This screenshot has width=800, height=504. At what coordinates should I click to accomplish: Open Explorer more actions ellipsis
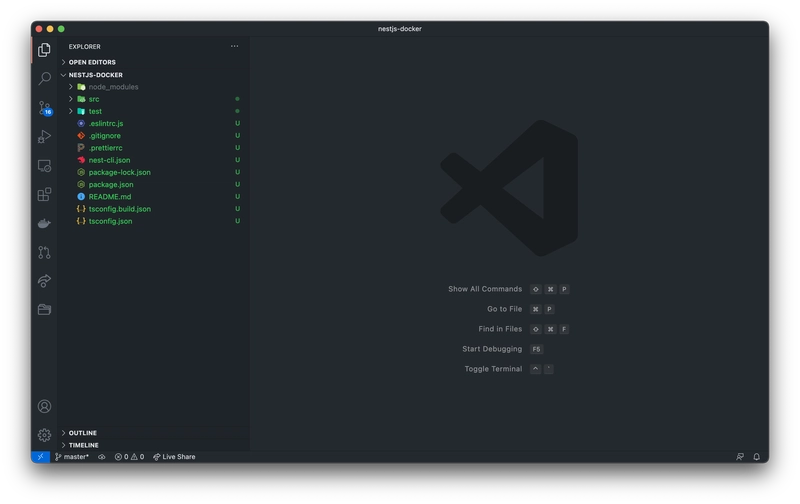(x=234, y=46)
